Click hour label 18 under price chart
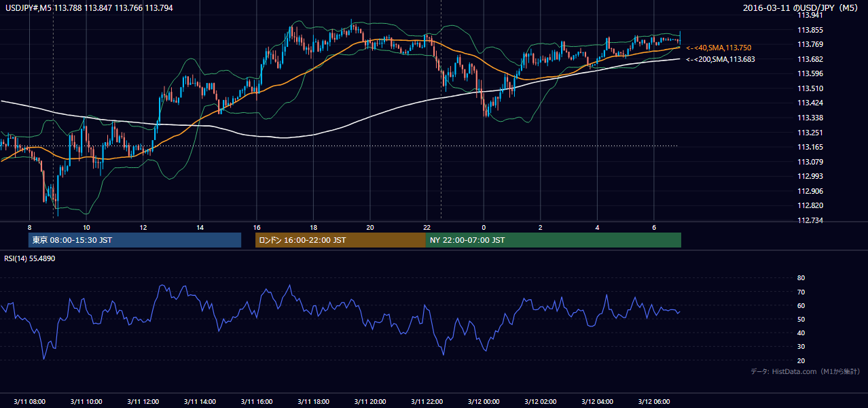Viewport: 868px width, 408px height. (313, 227)
